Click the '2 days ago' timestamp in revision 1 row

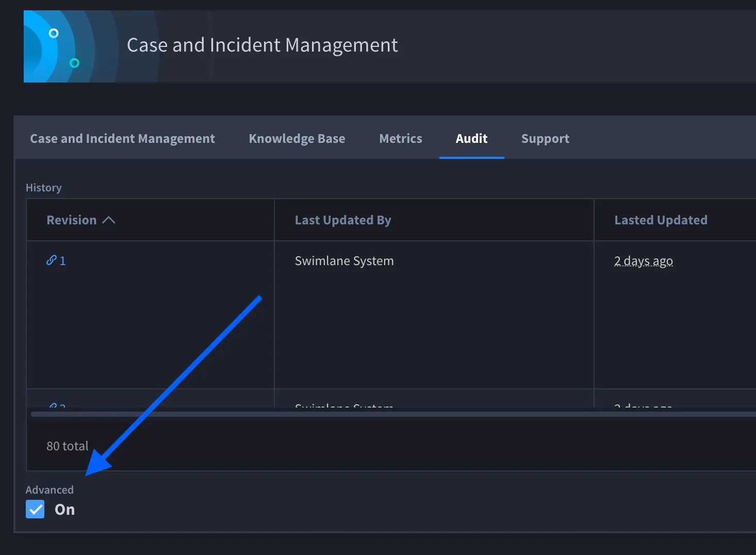(644, 261)
